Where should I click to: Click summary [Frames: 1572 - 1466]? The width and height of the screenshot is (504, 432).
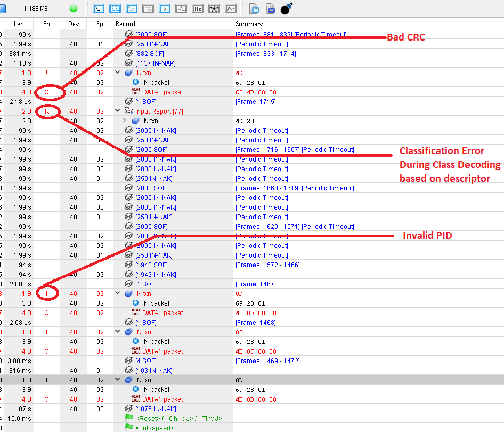[x=267, y=265]
